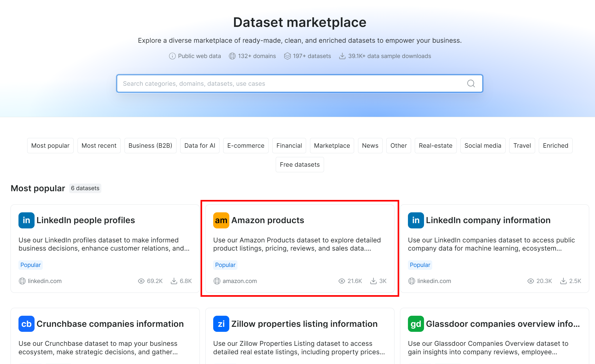Select the Financial category button

point(289,145)
